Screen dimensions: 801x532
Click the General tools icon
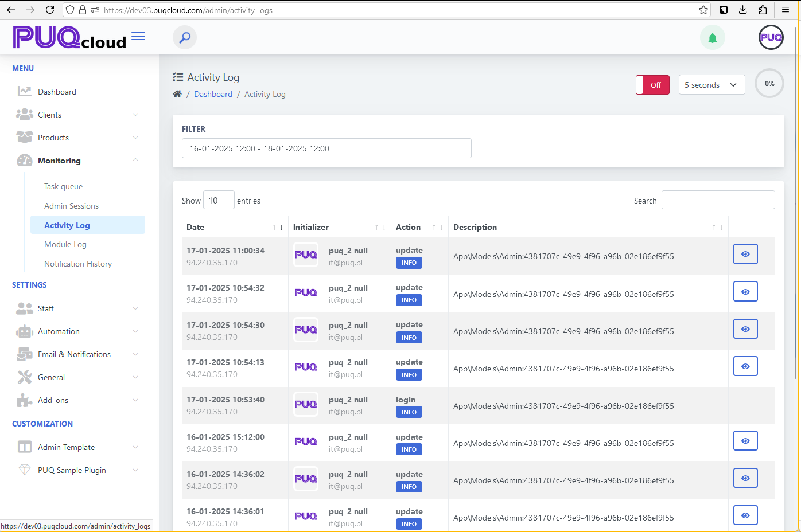pyautogui.click(x=25, y=377)
